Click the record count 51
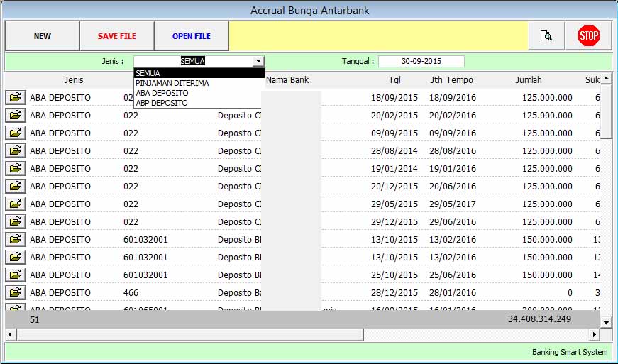 (x=35, y=319)
